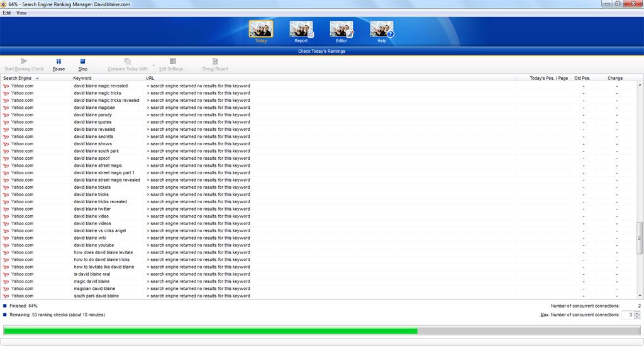644x346 pixels.
Task: Click Yahoo icon in 'david blaine tickets' row
Action: pos(6,187)
